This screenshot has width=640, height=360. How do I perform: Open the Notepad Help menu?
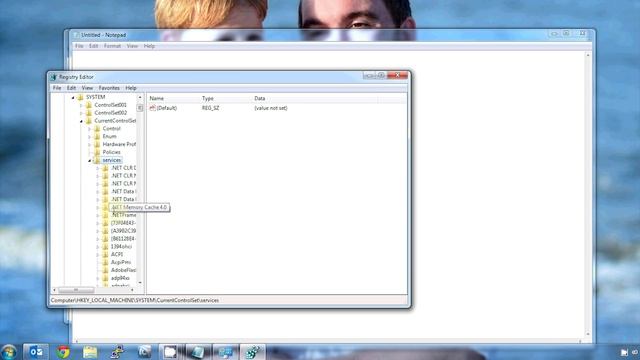pos(149,46)
